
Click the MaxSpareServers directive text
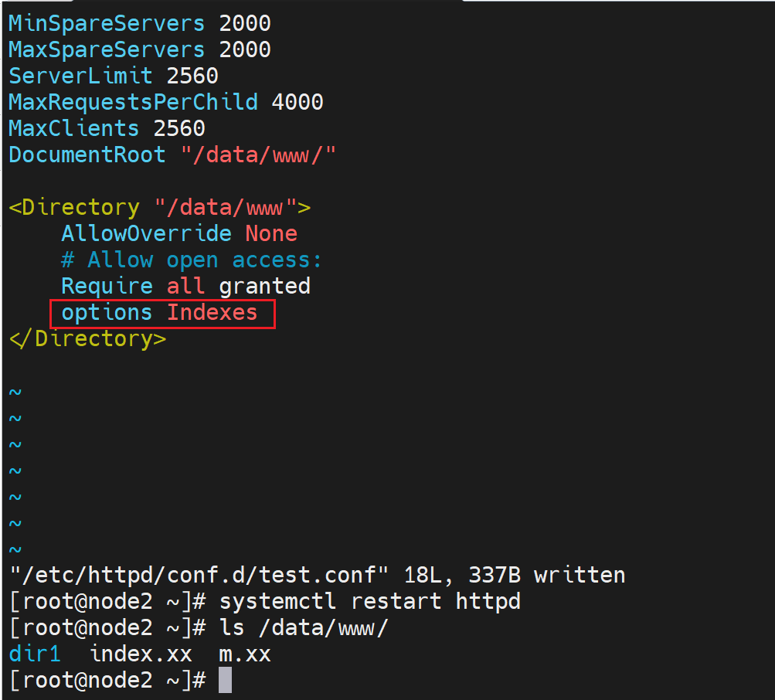106,49
